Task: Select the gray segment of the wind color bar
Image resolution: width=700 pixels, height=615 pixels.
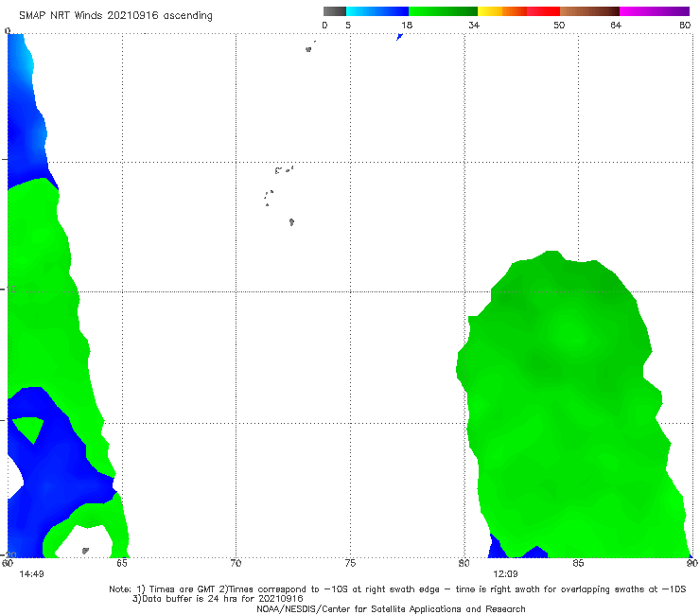Action: tap(335, 11)
